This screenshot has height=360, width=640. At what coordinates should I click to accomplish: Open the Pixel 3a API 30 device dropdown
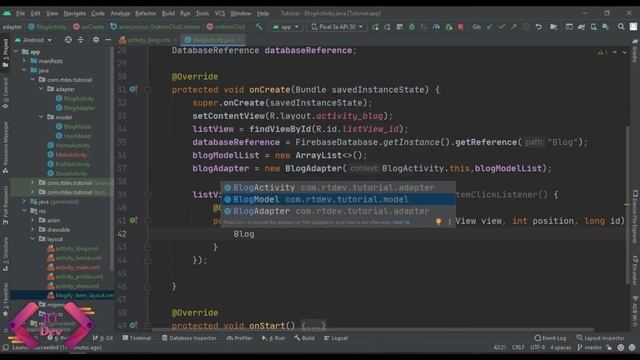coord(337,27)
